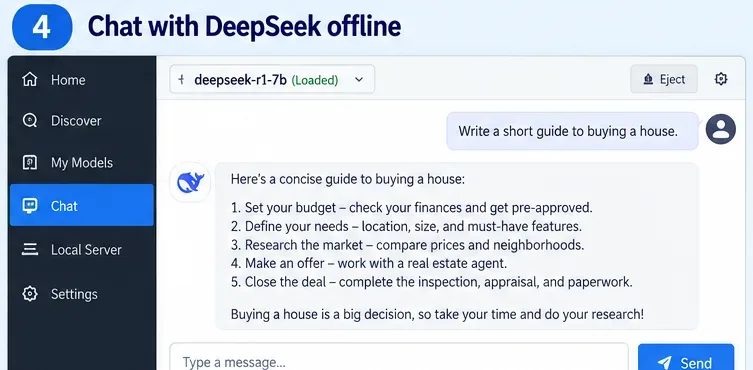Select the Chat menu item

tap(82, 205)
